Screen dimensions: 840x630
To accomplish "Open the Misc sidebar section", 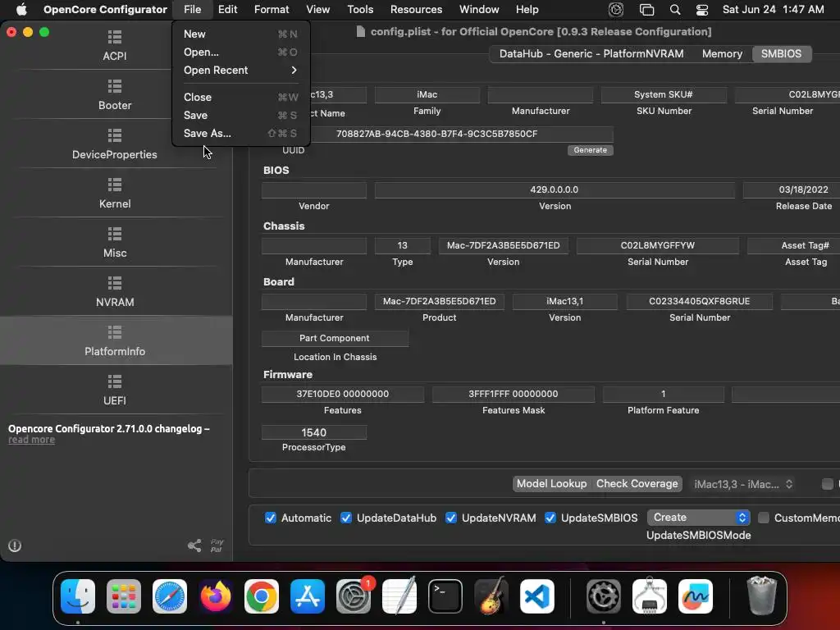I will click(115, 243).
